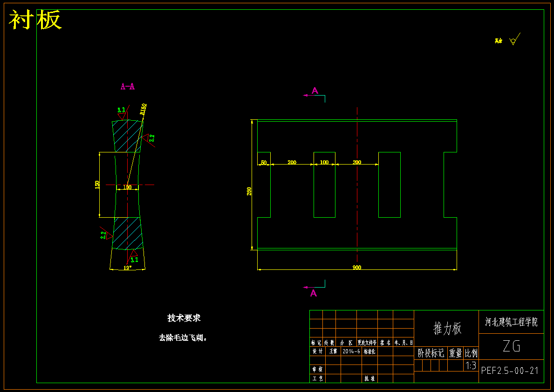Pick the 3.2 roughness mark next to 12°
554x392 pixels.
coord(134,260)
